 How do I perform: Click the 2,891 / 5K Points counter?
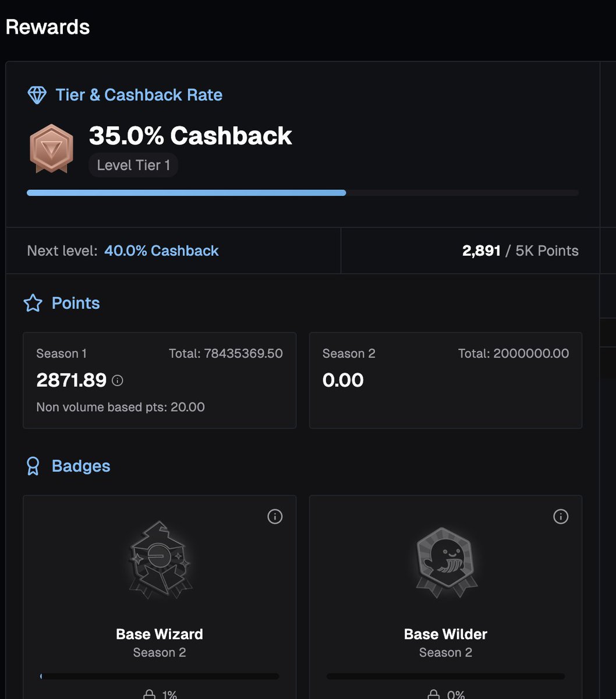520,250
